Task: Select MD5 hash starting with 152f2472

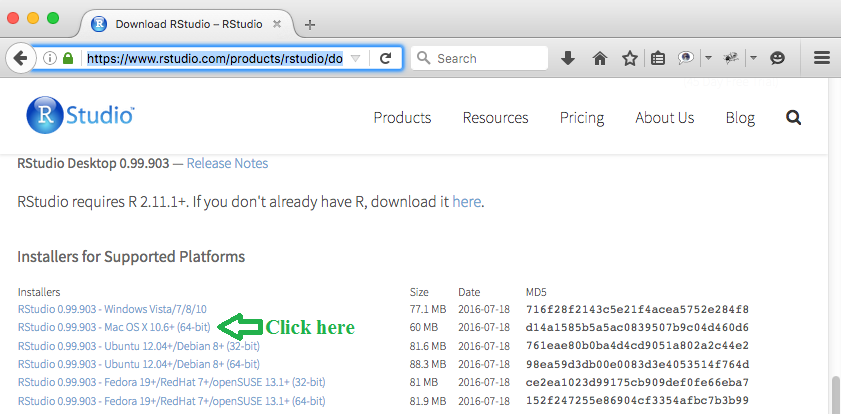Action: point(637,401)
